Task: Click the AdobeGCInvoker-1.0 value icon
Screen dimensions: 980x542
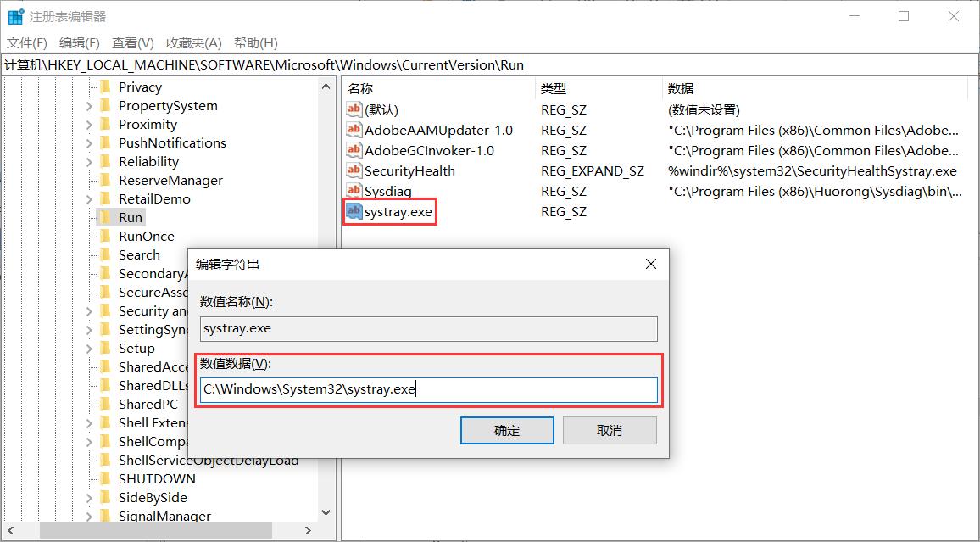Action: [354, 150]
